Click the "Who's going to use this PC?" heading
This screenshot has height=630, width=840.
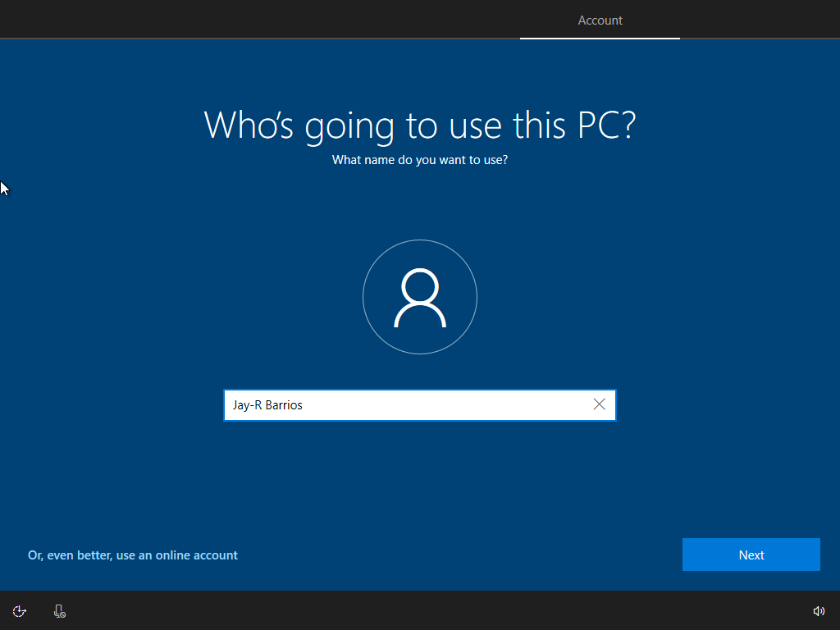coord(419,126)
